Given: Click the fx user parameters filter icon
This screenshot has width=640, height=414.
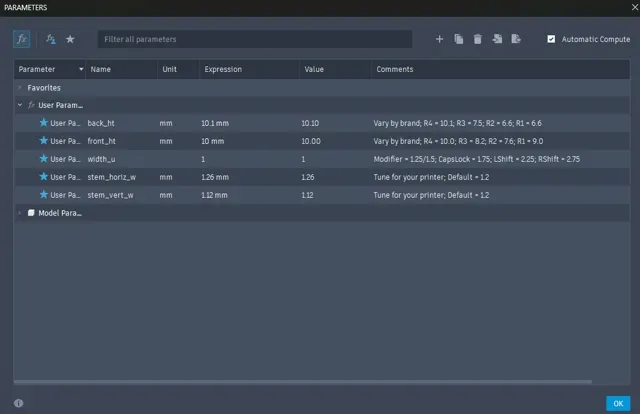Looking at the screenshot, I should click(51, 39).
